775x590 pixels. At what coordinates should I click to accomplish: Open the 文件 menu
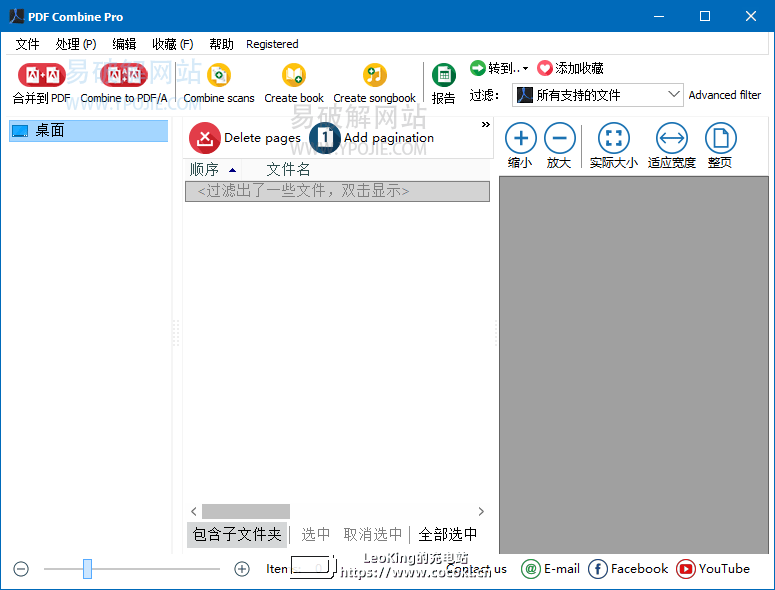[27, 44]
